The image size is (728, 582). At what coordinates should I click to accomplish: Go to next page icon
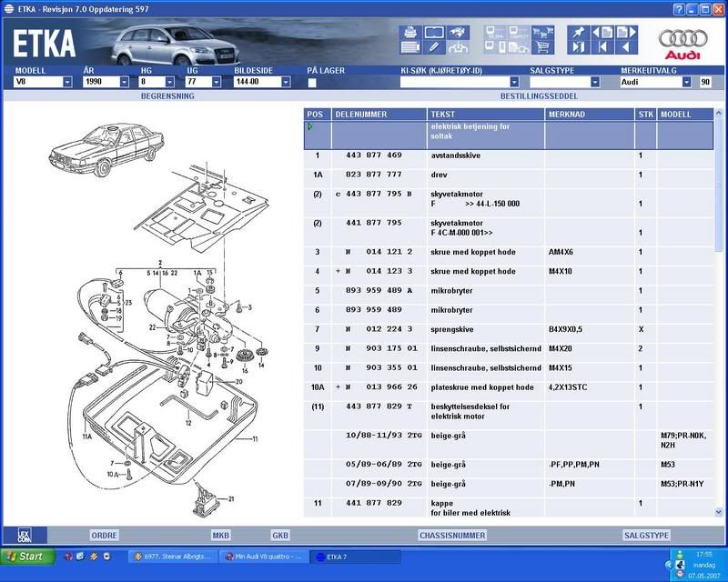(x=623, y=32)
